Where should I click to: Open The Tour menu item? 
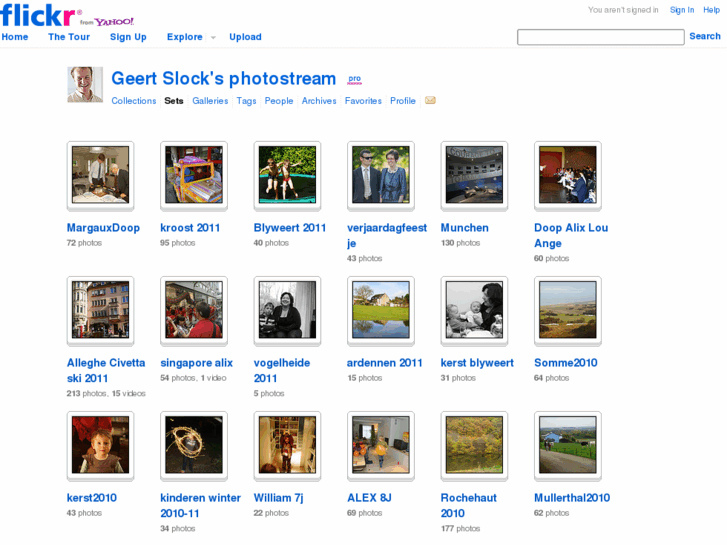click(x=69, y=37)
